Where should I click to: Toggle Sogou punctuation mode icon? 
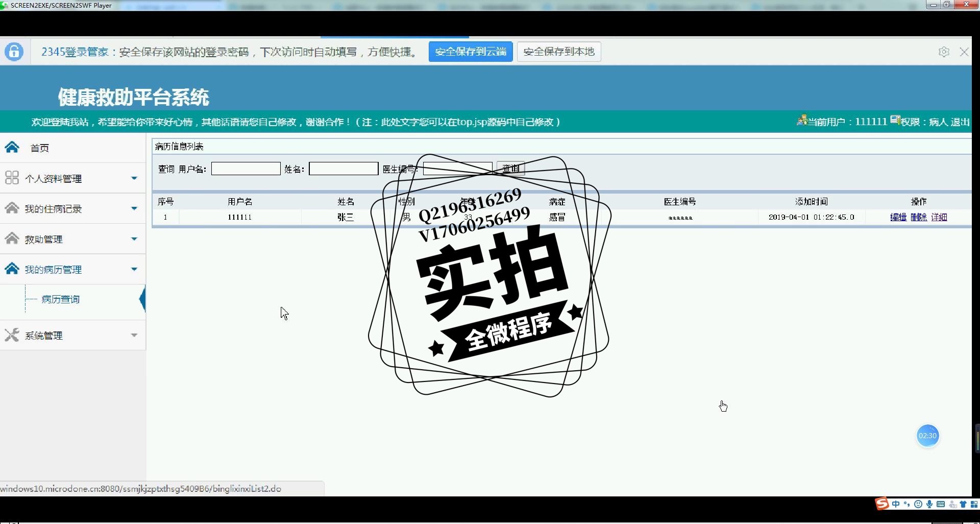[x=907, y=504]
